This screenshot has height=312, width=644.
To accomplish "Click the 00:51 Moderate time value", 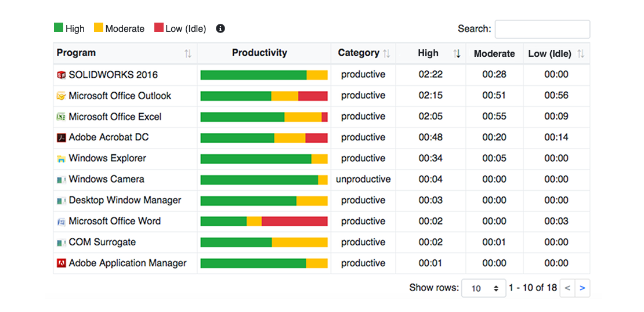I will point(494,96).
